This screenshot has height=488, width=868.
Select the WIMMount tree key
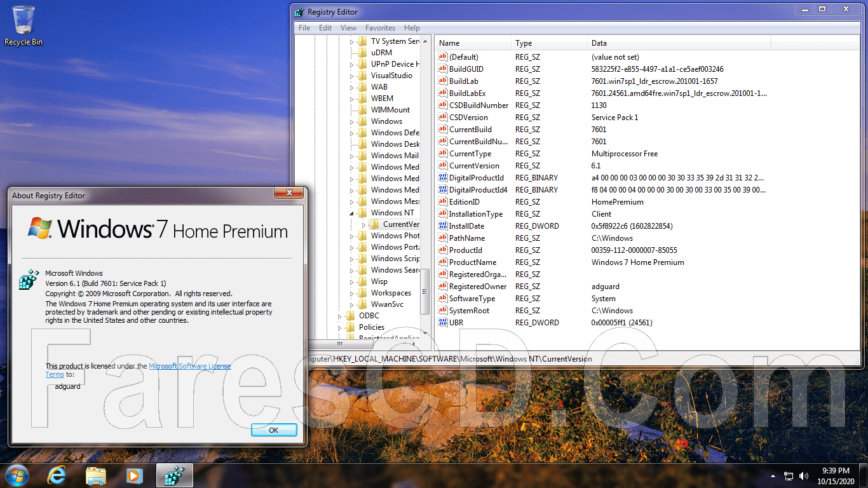click(390, 110)
